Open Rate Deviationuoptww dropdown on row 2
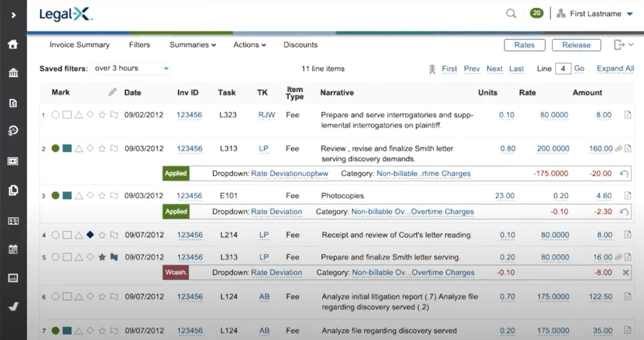Viewport: 644px width, 340px height. (290, 174)
